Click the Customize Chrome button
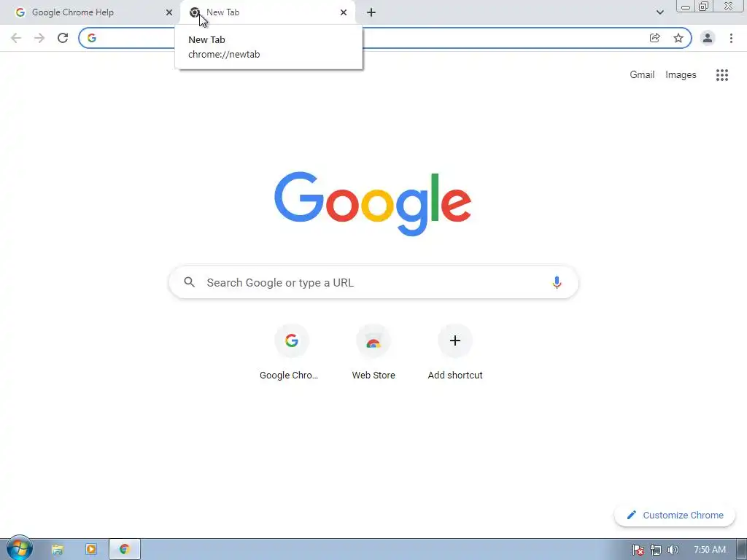Image resolution: width=747 pixels, height=560 pixels. [x=675, y=515]
